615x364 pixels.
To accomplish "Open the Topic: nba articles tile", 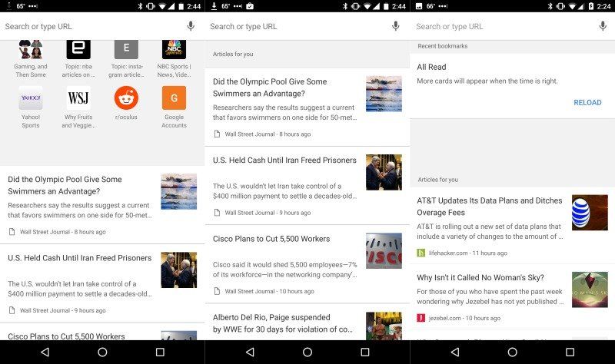I will [x=78, y=50].
